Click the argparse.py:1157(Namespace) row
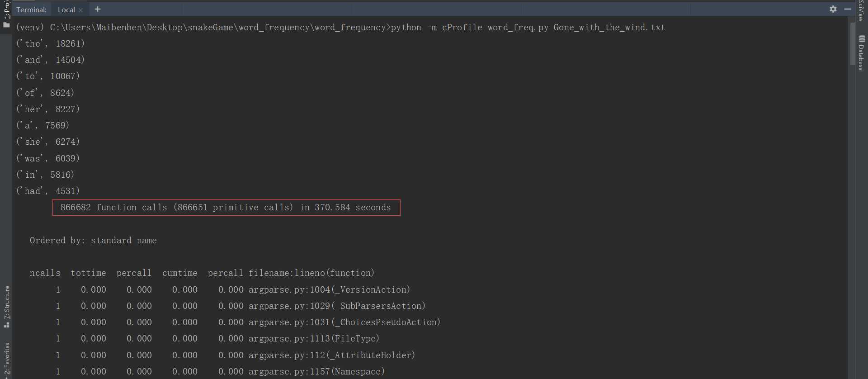Viewport: 868px width, 379px height. pyautogui.click(x=220, y=371)
